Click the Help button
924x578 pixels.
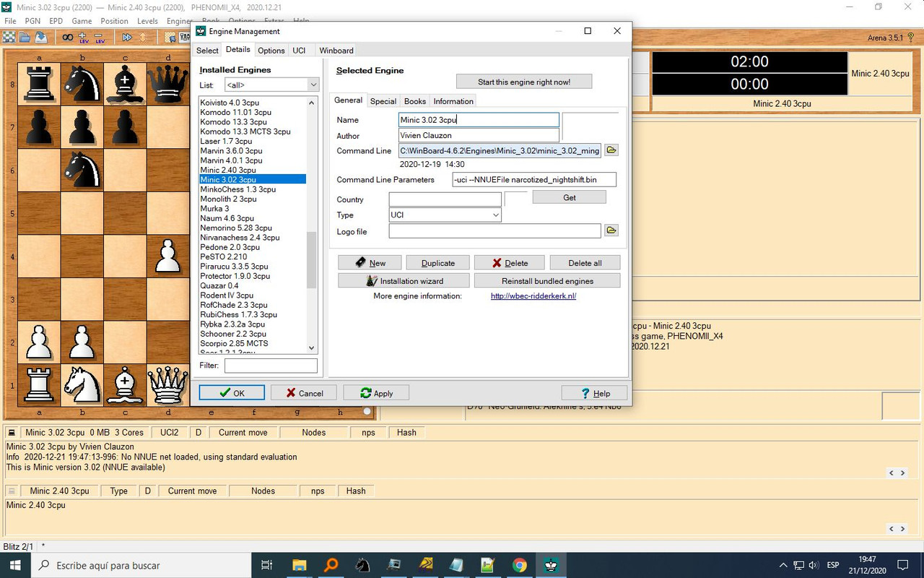(594, 393)
